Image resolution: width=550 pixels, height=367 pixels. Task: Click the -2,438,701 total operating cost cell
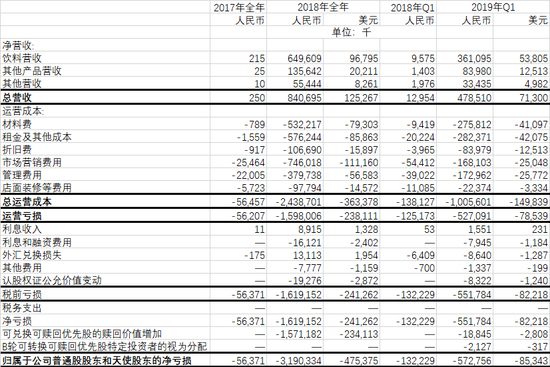[299, 202]
